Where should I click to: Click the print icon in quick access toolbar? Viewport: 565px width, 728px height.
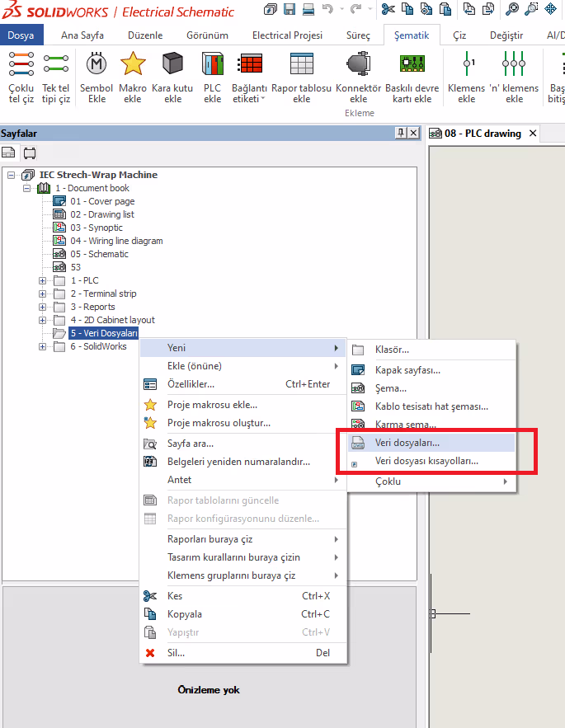(x=308, y=9)
